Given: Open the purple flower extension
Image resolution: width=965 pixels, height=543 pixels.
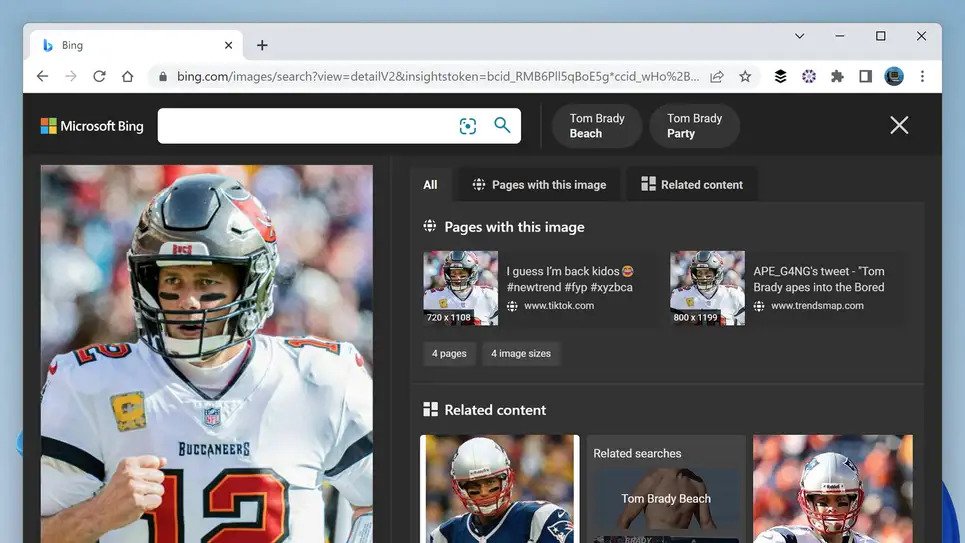Looking at the screenshot, I should [x=809, y=76].
